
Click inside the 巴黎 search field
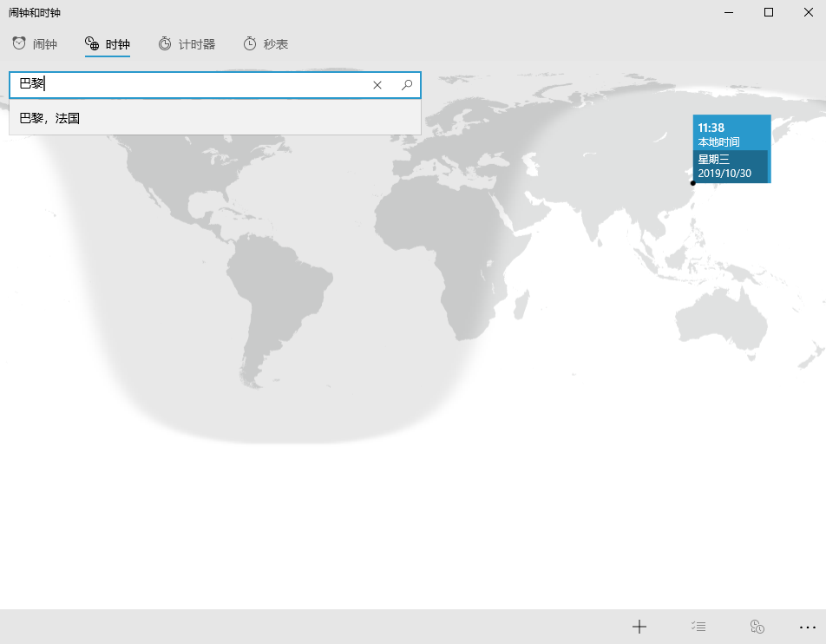click(x=200, y=85)
